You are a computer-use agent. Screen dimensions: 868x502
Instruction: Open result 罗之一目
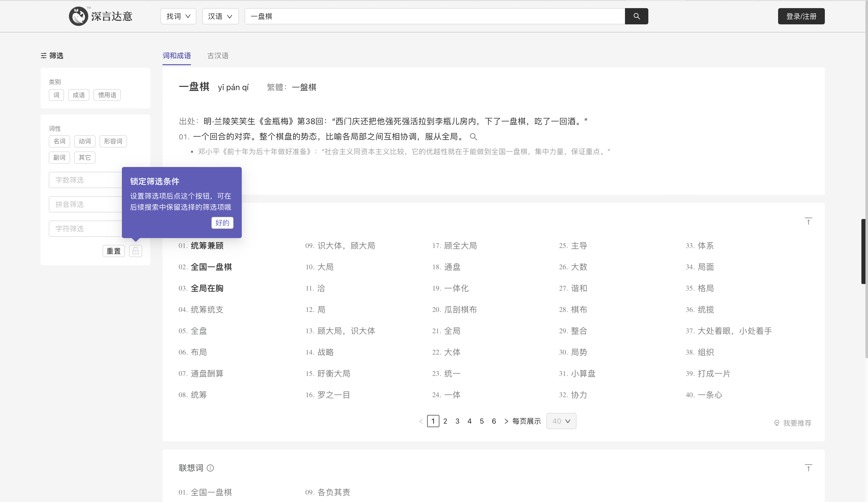click(x=334, y=395)
